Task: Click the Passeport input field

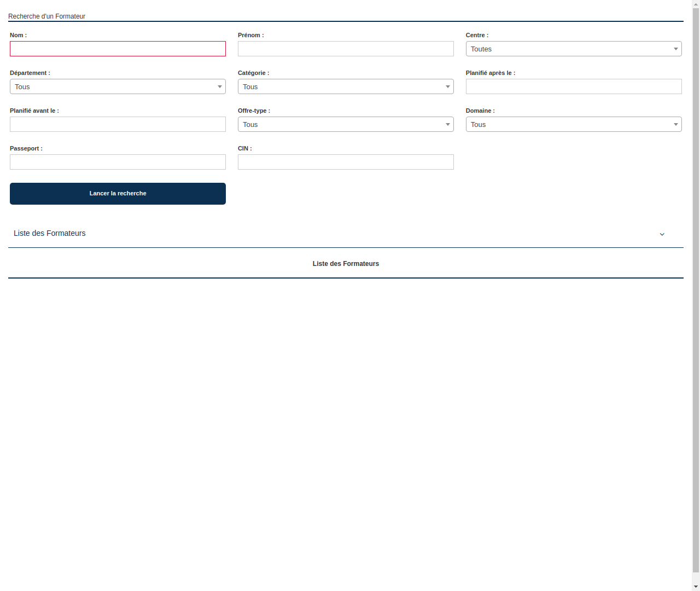Action: point(118,162)
